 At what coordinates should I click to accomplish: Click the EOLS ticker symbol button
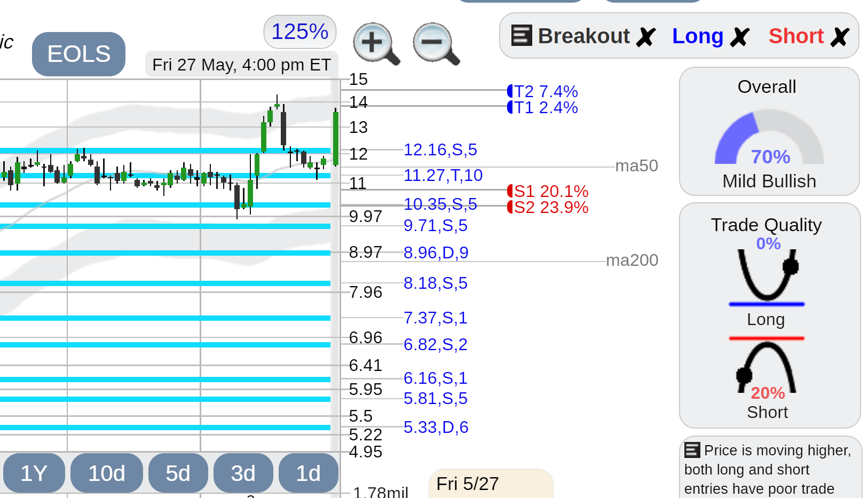click(x=78, y=54)
